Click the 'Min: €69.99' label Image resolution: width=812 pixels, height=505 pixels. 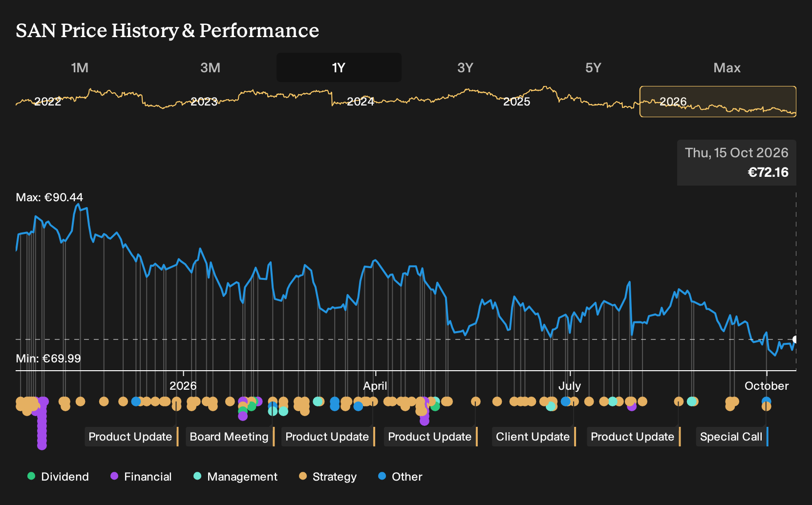tap(48, 358)
